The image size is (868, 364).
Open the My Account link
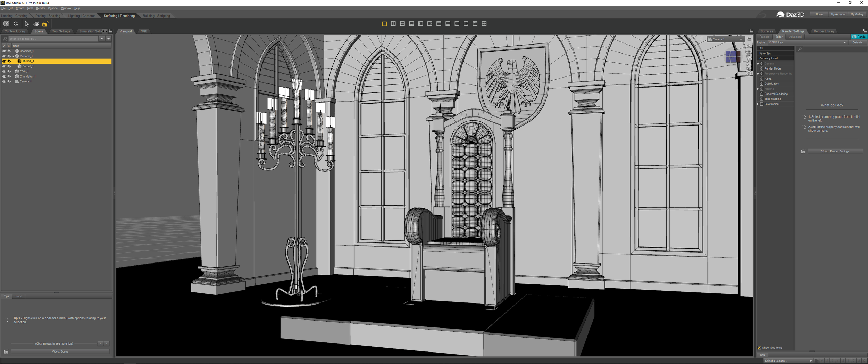[x=838, y=14]
